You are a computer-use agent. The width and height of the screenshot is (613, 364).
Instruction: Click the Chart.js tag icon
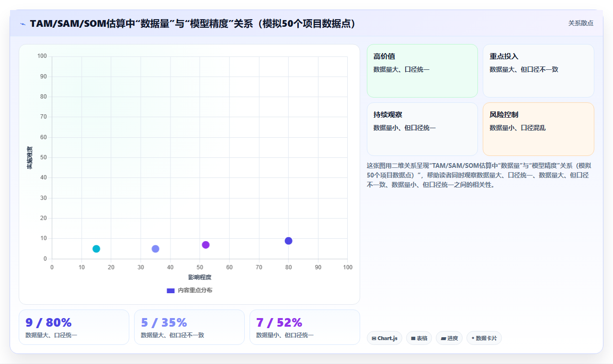pyautogui.click(x=374, y=338)
